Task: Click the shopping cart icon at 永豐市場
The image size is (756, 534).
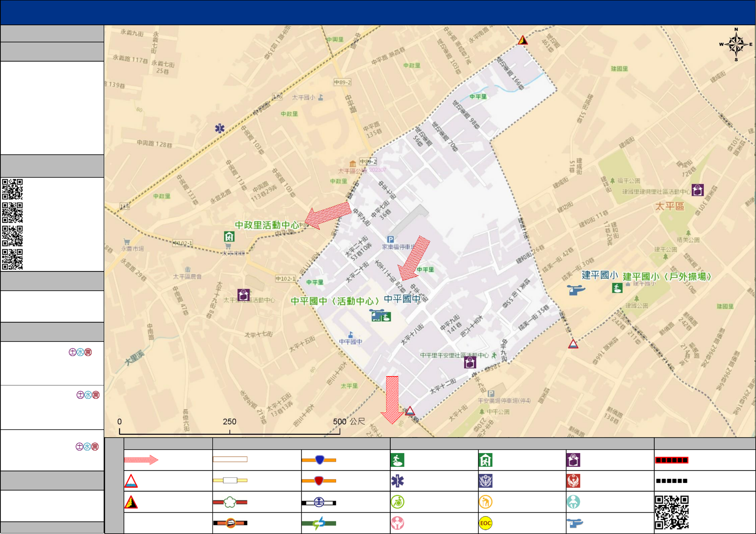Action: [x=127, y=242]
